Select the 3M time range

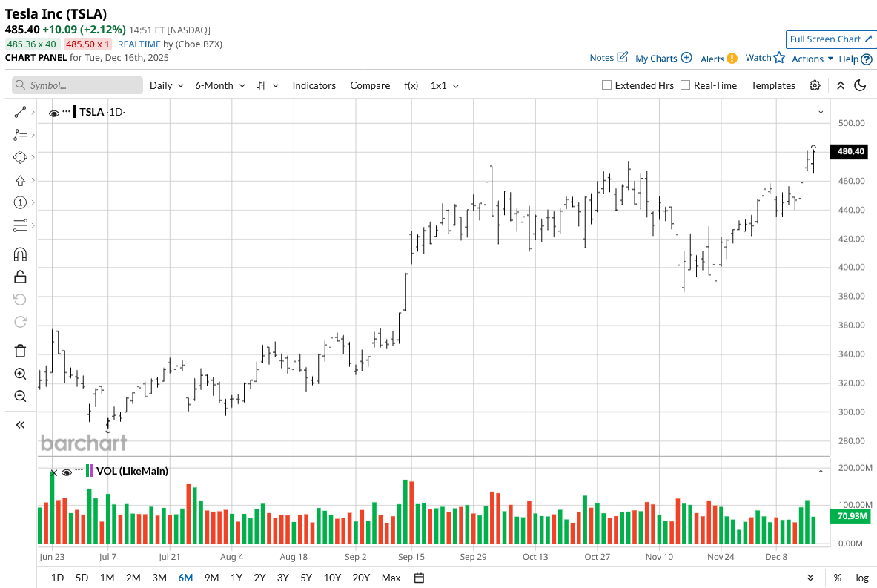[x=159, y=578]
